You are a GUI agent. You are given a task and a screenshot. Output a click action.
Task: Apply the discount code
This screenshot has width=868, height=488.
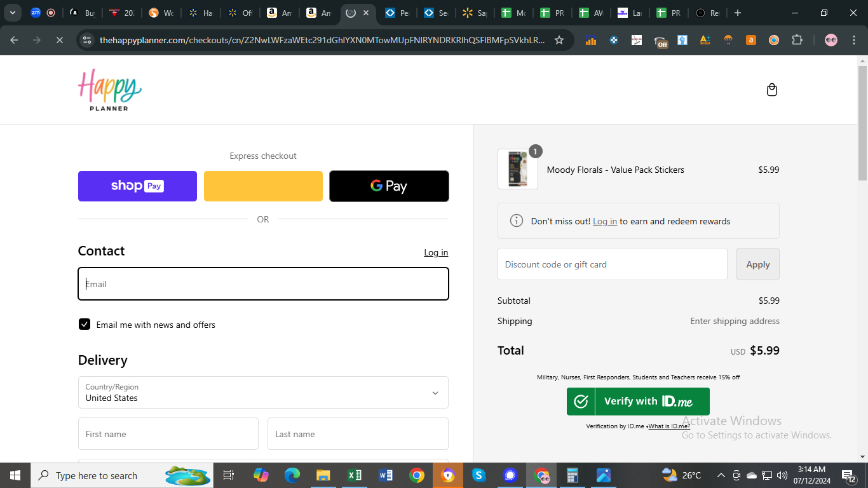(757, 264)
